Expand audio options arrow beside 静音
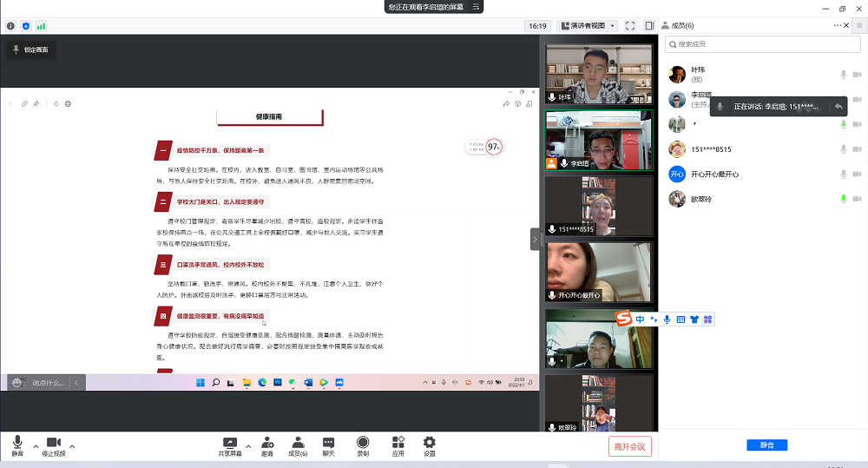868x468 pixels. (x=36, y=445)
